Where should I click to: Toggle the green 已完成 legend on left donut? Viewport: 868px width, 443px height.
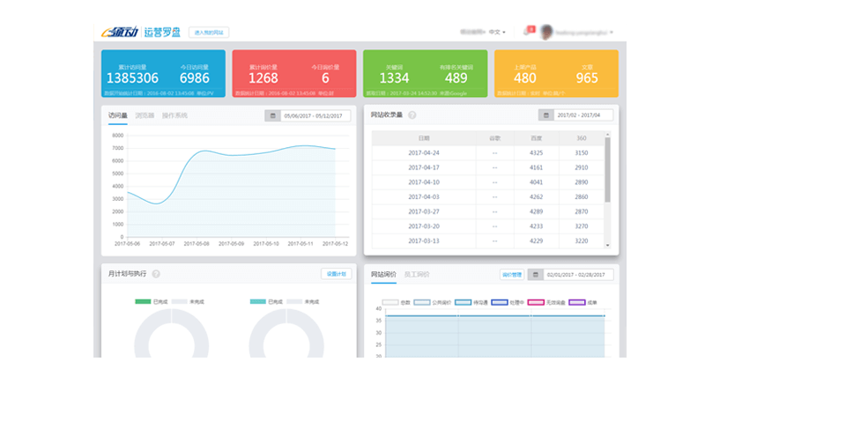tap(143, 302)
